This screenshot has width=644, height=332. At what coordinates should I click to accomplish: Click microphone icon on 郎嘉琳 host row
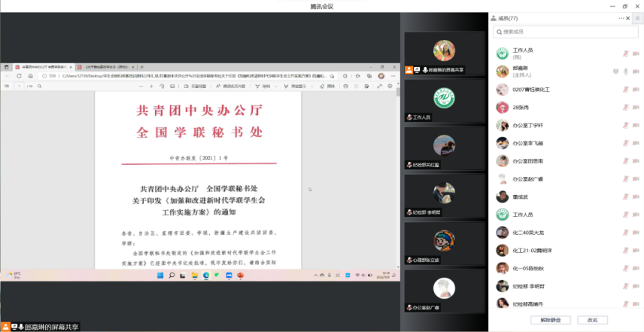coord(625,72)
